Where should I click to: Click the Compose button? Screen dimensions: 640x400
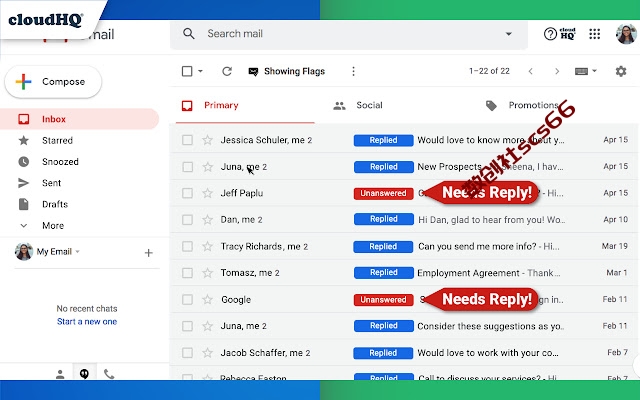[x=53, y=82]
